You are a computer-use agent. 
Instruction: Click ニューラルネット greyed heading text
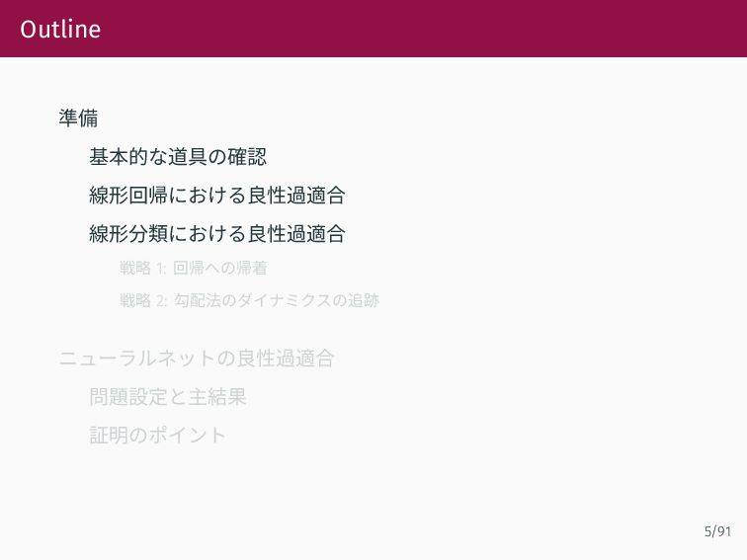(137, 359)
